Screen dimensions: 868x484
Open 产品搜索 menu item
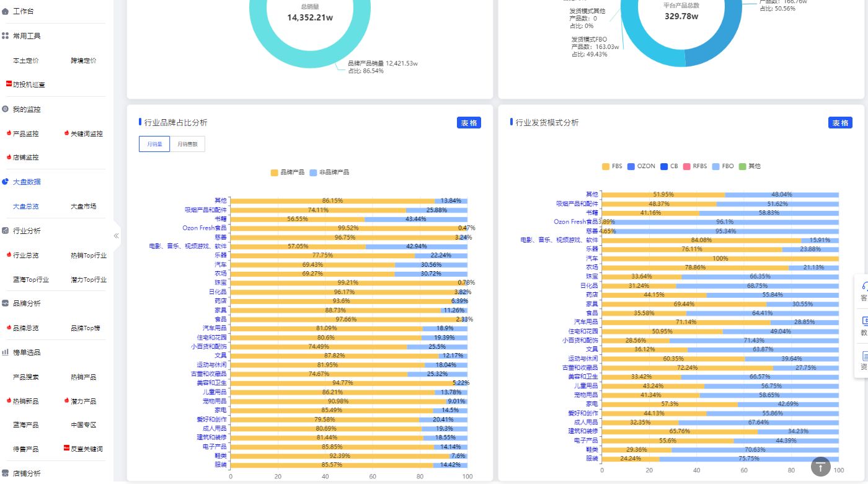25,377
